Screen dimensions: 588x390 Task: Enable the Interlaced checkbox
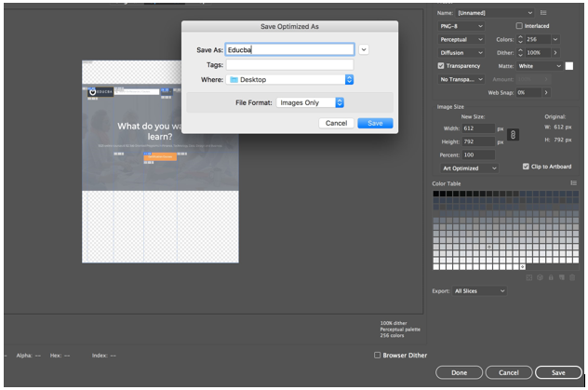coord(519,26)
